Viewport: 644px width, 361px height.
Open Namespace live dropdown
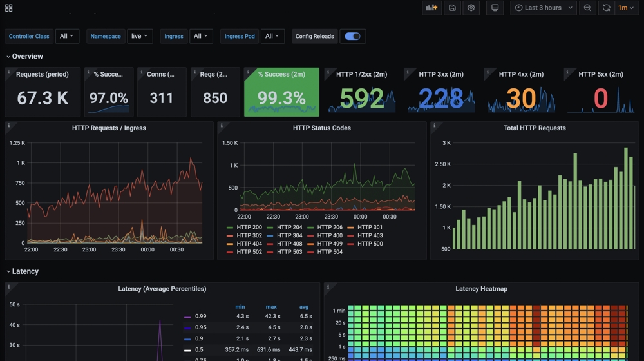tap(140, 36)
